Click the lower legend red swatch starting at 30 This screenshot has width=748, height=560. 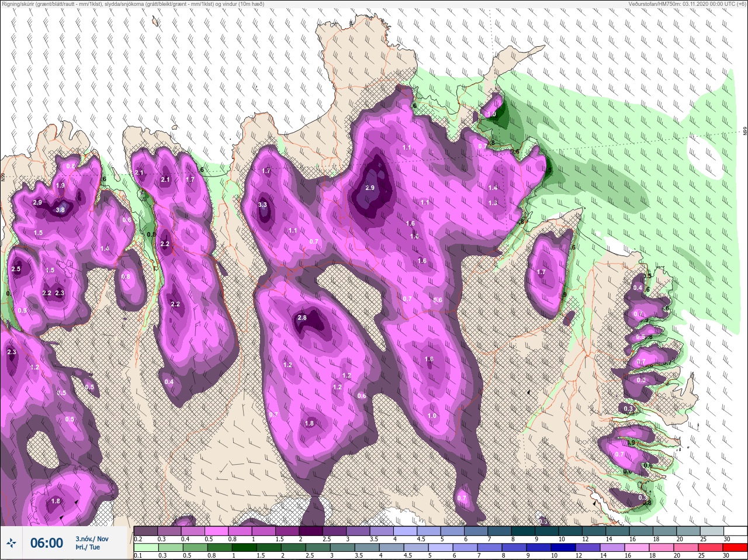pos(735,548)
